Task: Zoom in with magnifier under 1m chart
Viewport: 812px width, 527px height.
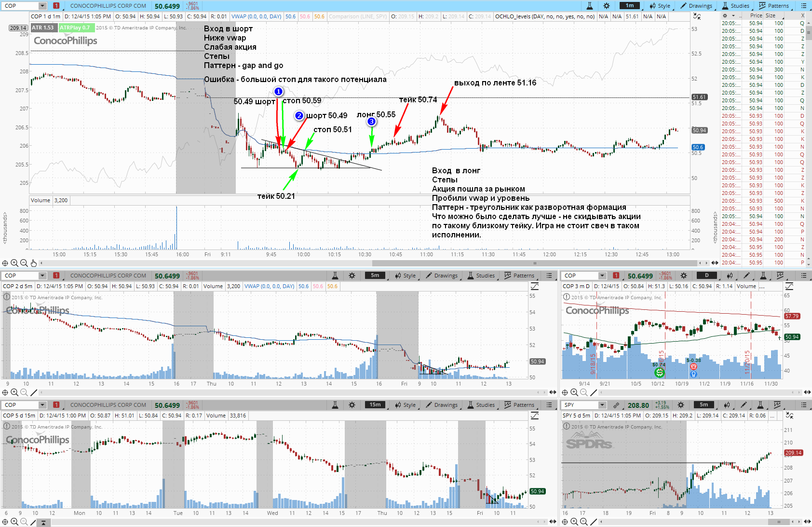Action: point(14,263)
